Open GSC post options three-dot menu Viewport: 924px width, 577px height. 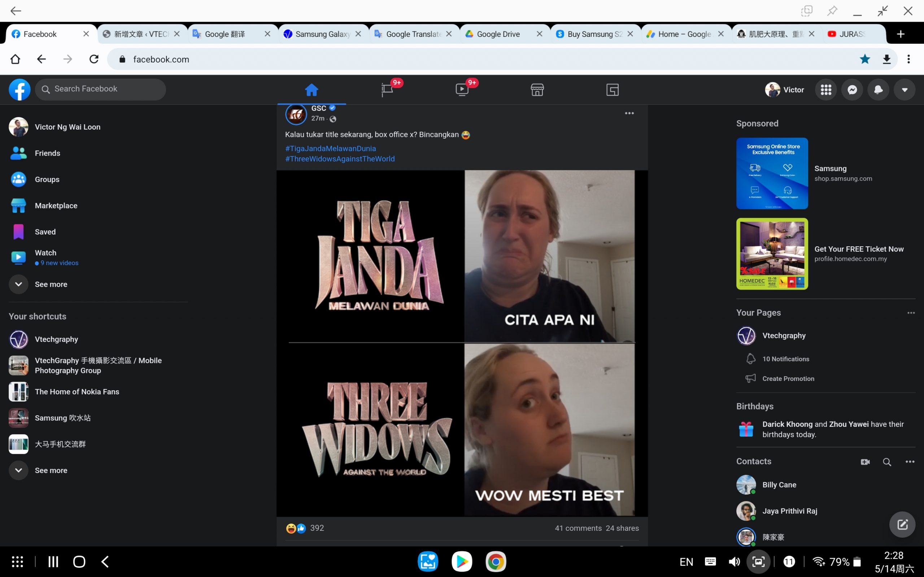click(x=629, y=113)
